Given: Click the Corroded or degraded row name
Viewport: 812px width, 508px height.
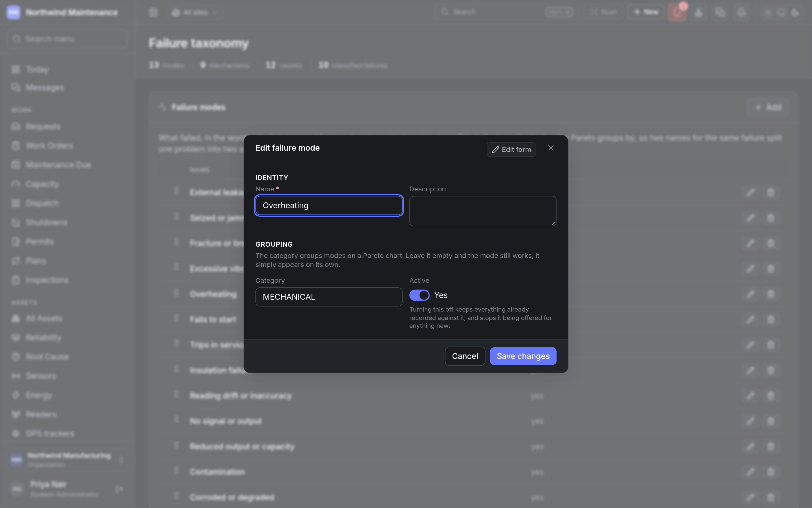Looking at the screenshot, I should (x=232, y=497).
